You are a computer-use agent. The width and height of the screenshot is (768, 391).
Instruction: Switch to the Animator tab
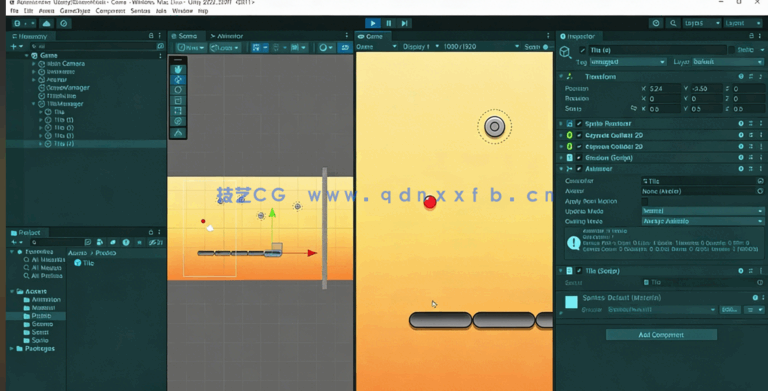[x=227, y=36]
